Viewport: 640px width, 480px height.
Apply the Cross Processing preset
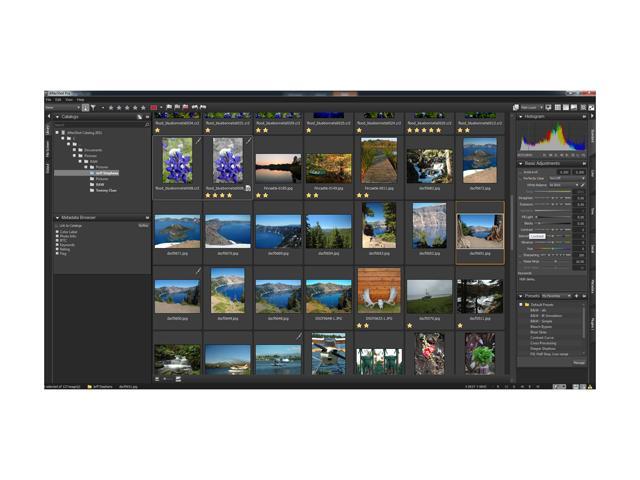pyautogui.click(x=543, y=343)
